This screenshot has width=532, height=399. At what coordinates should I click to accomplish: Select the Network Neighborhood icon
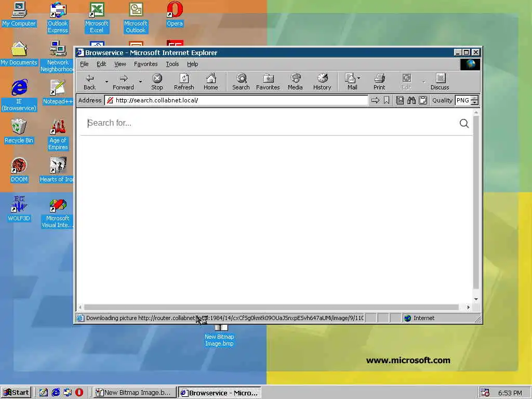pyautogui.click(x=57, y=57)
